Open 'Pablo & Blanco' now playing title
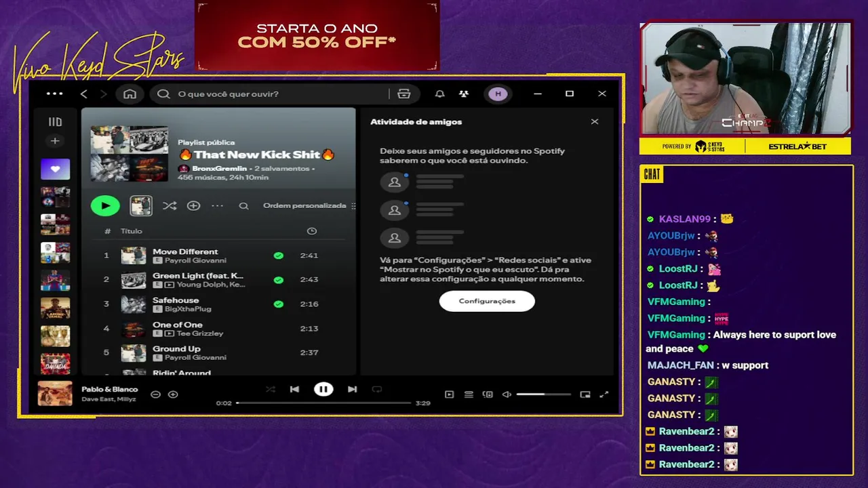Image resolution: width=868 pixels, height=488 pixels. 110,389
